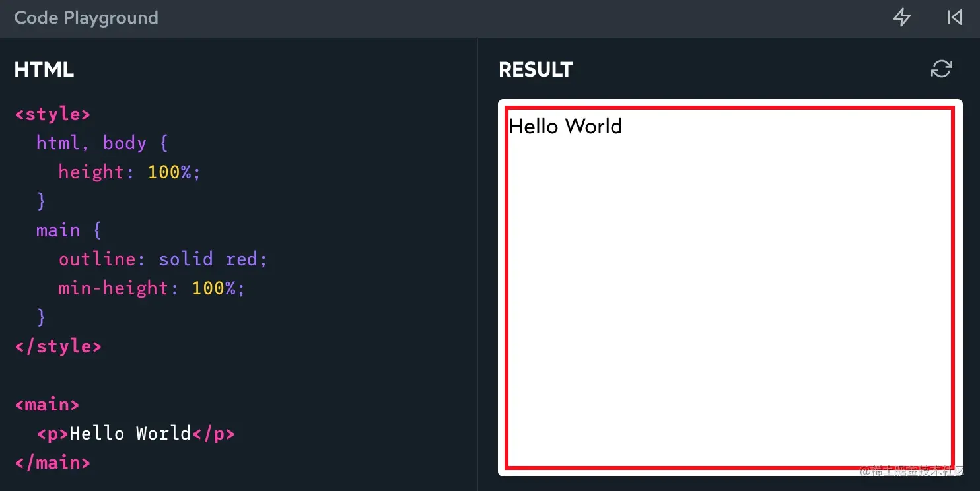
Task: Click the closing main tag
Action: pos(52,462)
